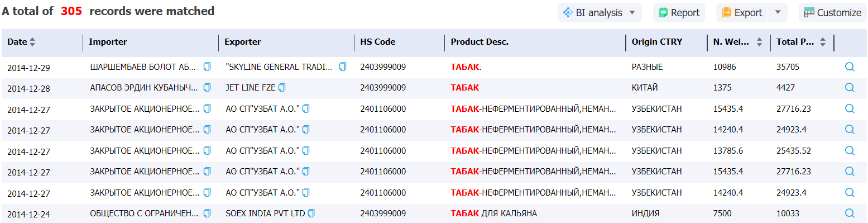The width and height of the screenshot is (868, 223).
Task: Click the date 2014-12-28
Action: tap(28, 89)
